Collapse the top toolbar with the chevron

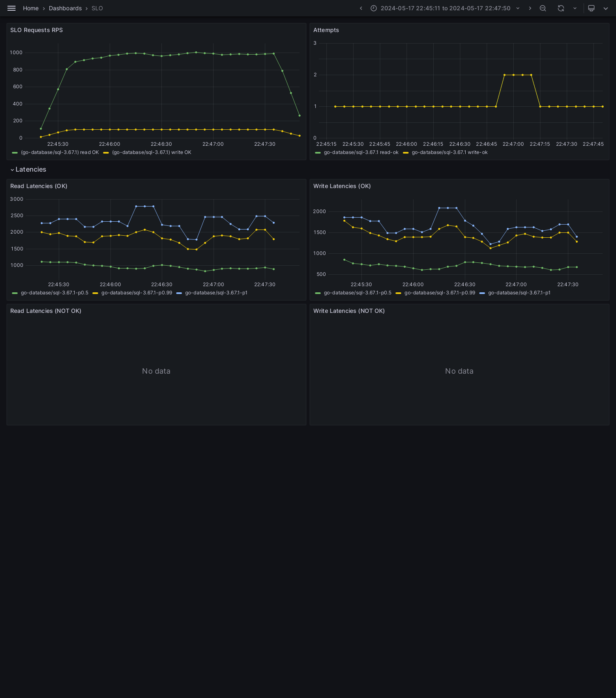[606, 8]
